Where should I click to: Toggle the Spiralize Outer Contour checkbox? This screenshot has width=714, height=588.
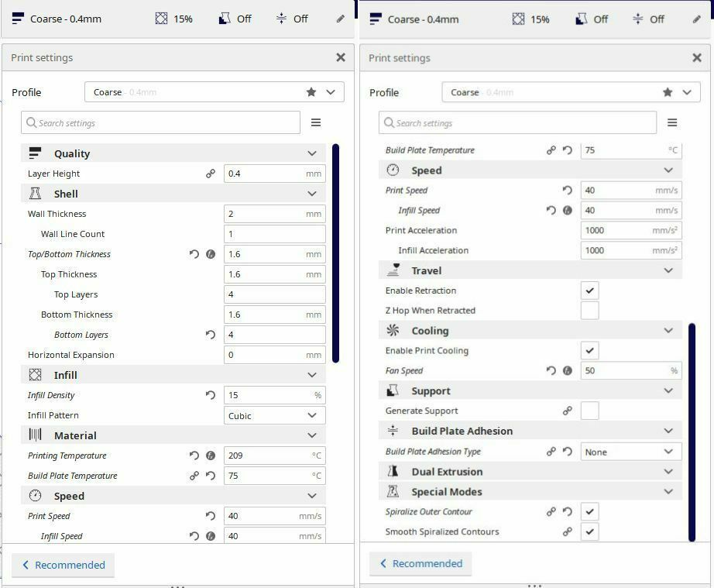pos(589,511)
